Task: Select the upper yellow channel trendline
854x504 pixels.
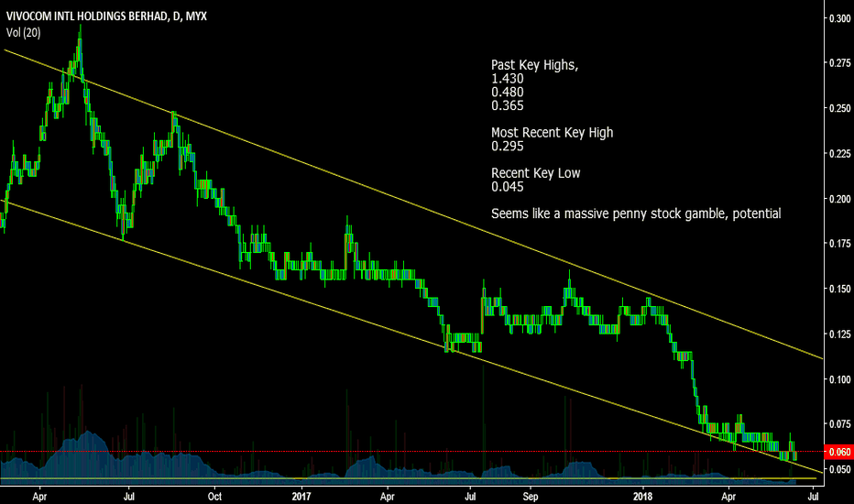Action: pos(414,204)
